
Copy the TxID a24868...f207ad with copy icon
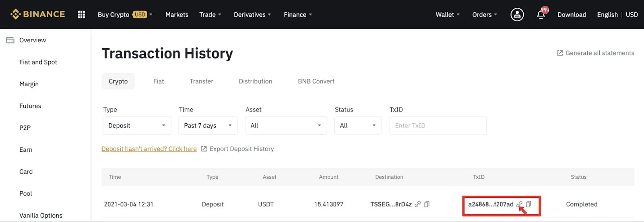(528, 204)
